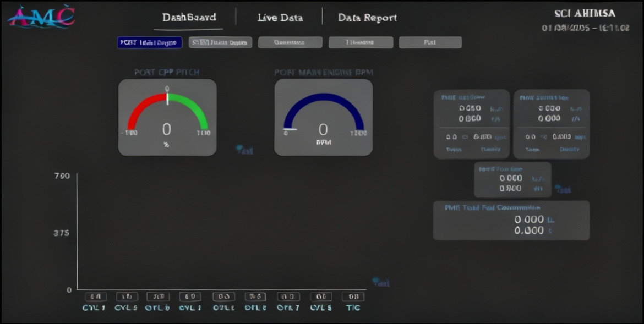This screenshot has height=324, width=644.
Task: Click the date and time display
Action: pos(585,28)
